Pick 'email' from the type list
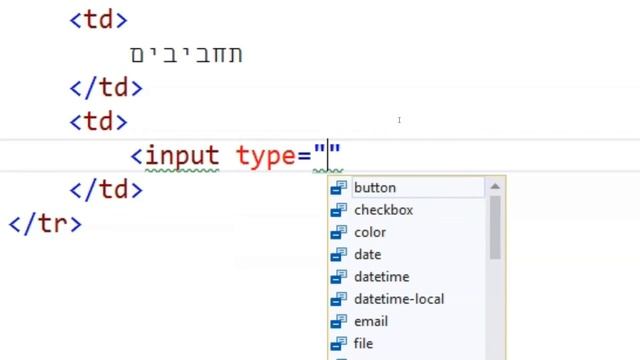The width and height of the screenshot is (640, 360). point(371,321)
